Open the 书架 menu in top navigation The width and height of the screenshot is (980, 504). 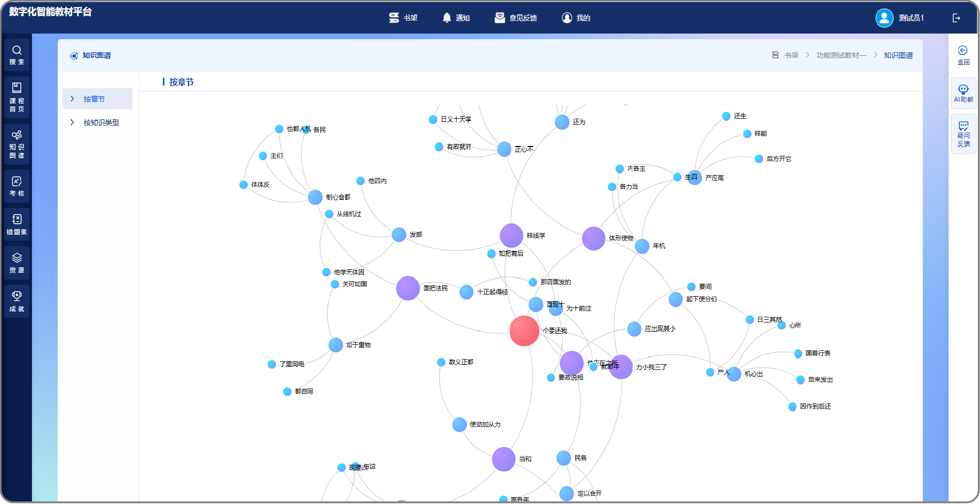[403, 18]
